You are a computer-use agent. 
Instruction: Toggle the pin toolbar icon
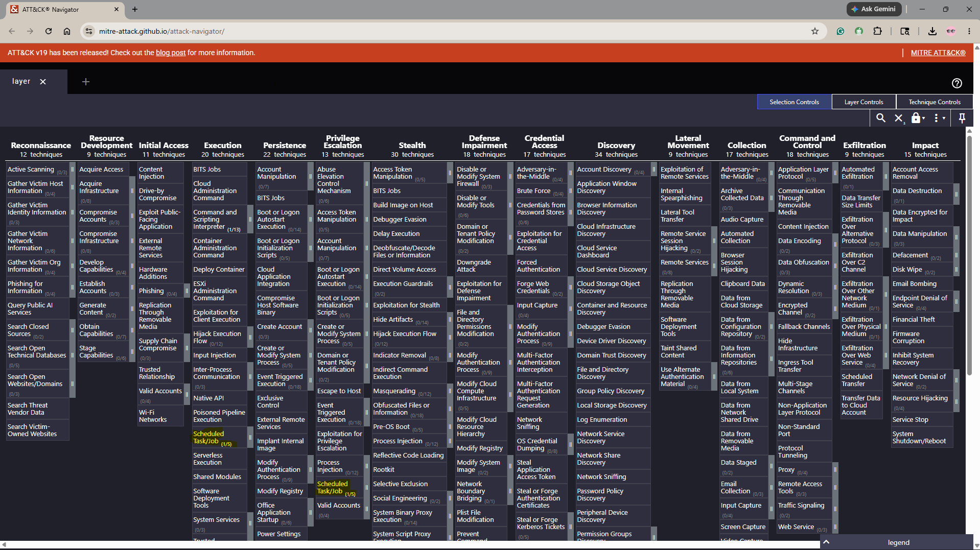coord(962,118)
